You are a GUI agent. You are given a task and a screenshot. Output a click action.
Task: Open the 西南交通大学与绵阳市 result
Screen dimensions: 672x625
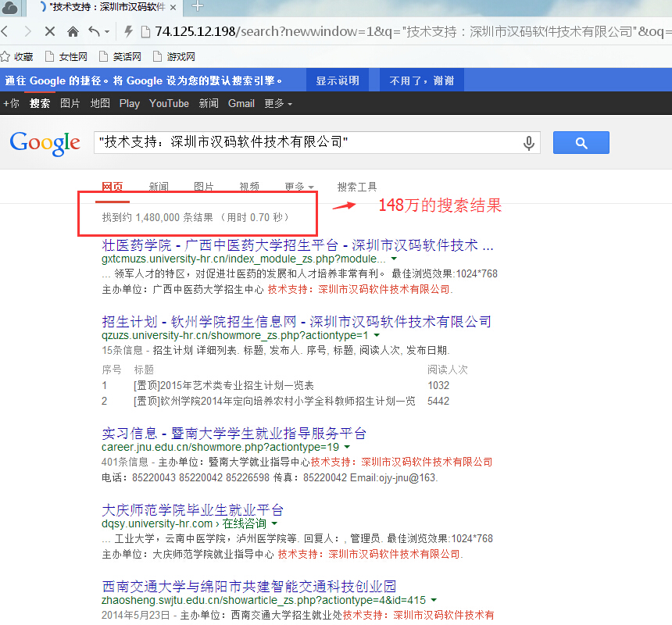pos(249,586)
